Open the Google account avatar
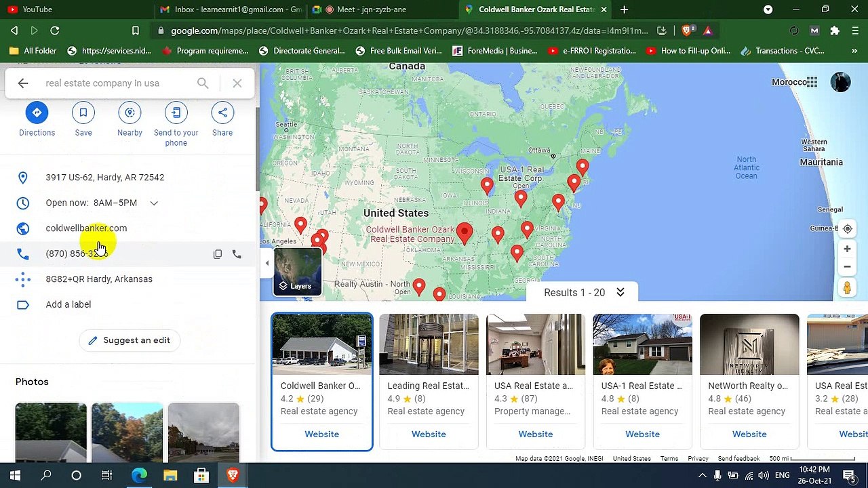 (x=840, y=82)
